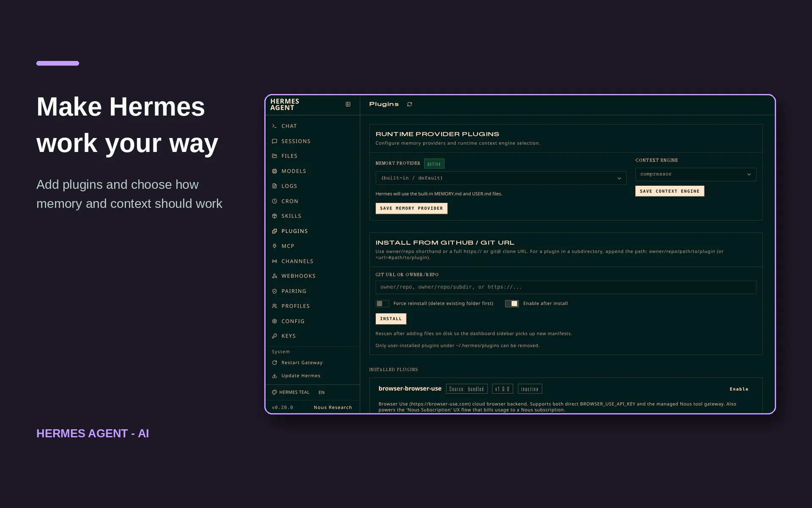Switch theme via HERMES TEAL label
812x508 pixels.
pos(294,392)
